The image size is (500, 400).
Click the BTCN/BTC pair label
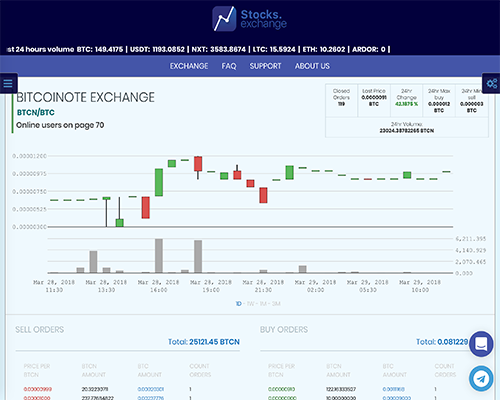tap(36, 113)
